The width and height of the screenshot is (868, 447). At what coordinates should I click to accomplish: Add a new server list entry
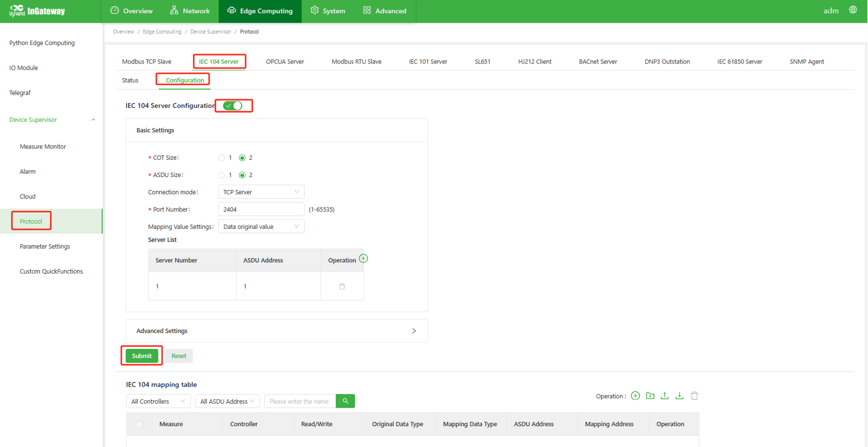pyautogui.click(x=363, y=258)
